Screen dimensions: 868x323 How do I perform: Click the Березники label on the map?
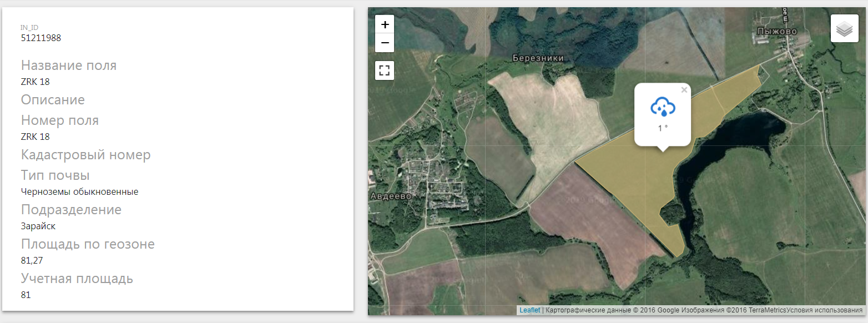(x=538, y=58)
